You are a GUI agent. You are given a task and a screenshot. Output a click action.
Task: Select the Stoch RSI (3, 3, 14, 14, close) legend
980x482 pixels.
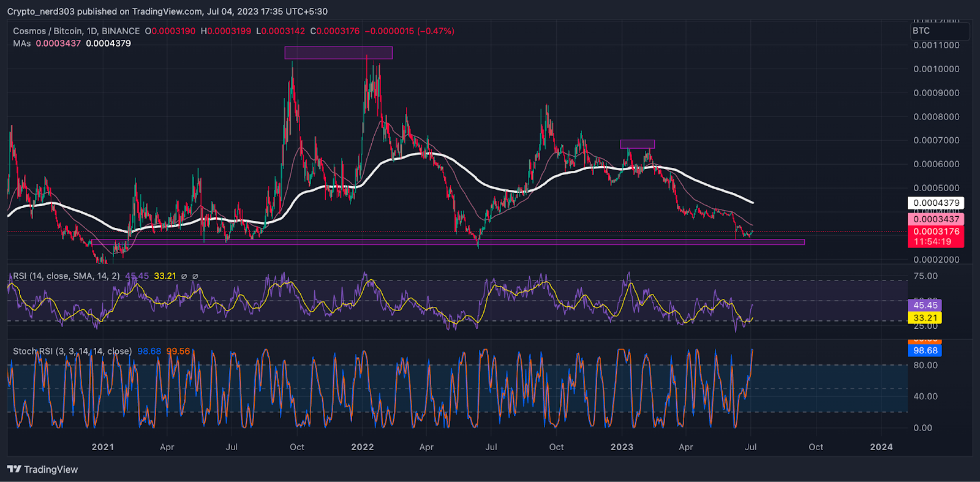point(72,351)
